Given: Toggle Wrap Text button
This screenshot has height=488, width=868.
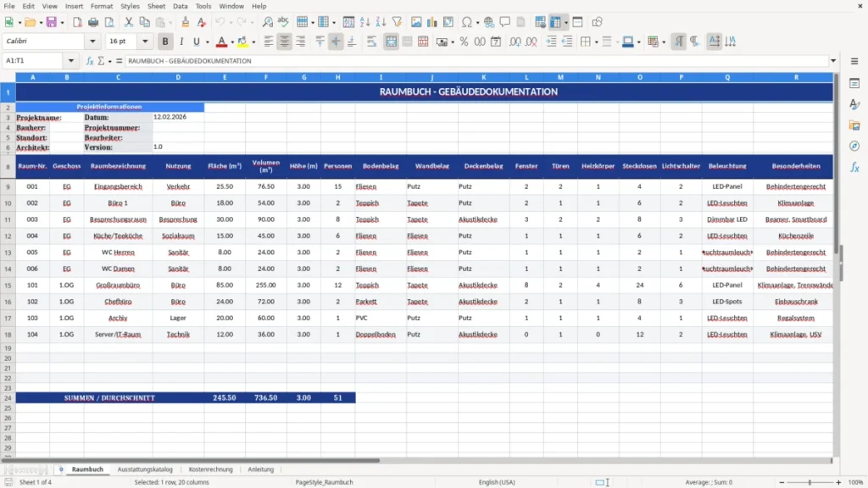Looking at the screenshot, I should tap(371, 42).
